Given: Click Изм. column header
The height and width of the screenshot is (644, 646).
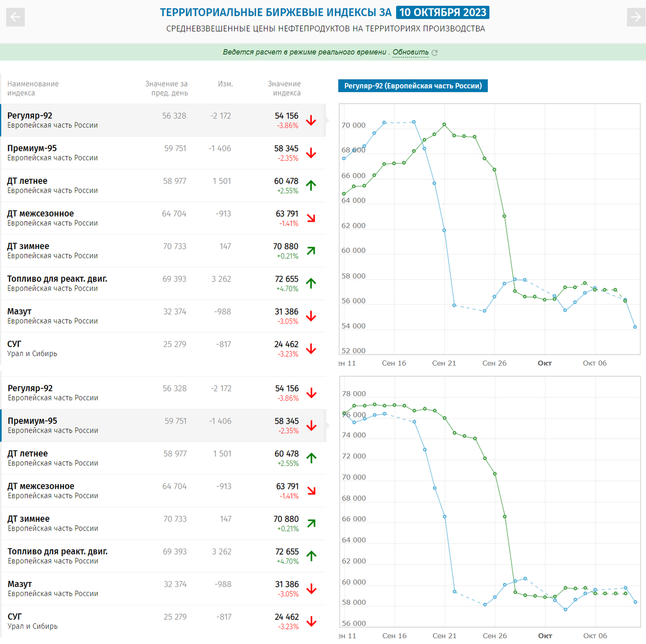Looking at the screenshot, I should pos(226,84).
